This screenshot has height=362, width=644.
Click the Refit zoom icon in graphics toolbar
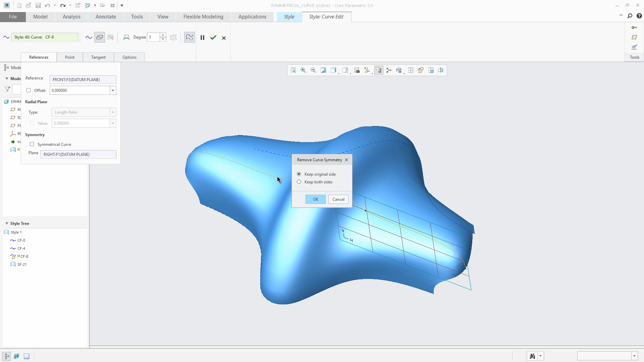tap(293, 70)
